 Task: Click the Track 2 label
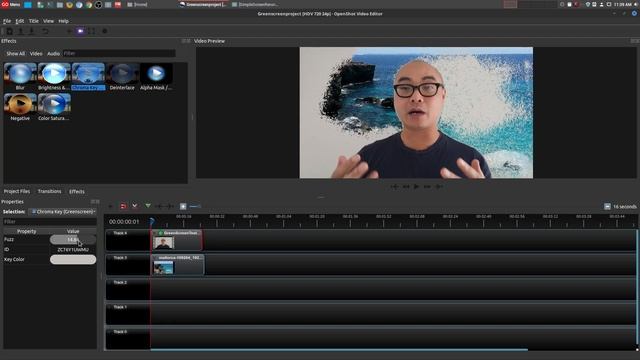coord(120,282)
